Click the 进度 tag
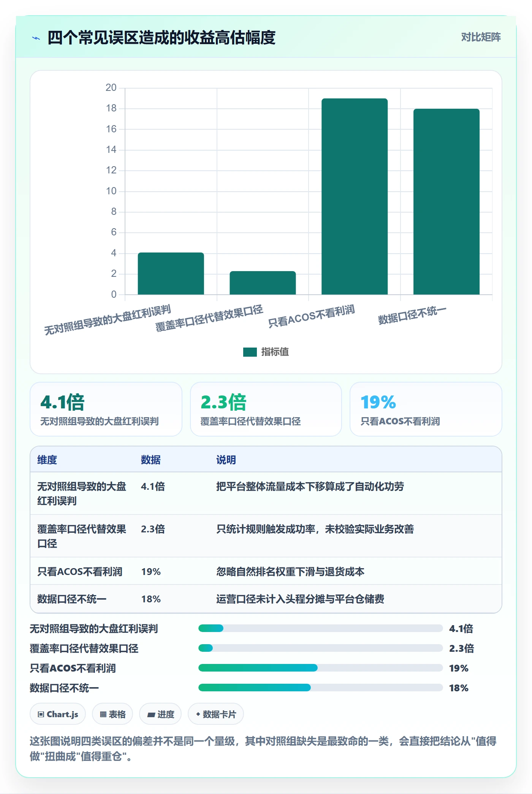The image size is (532, 794). click(x=160, y=714)
